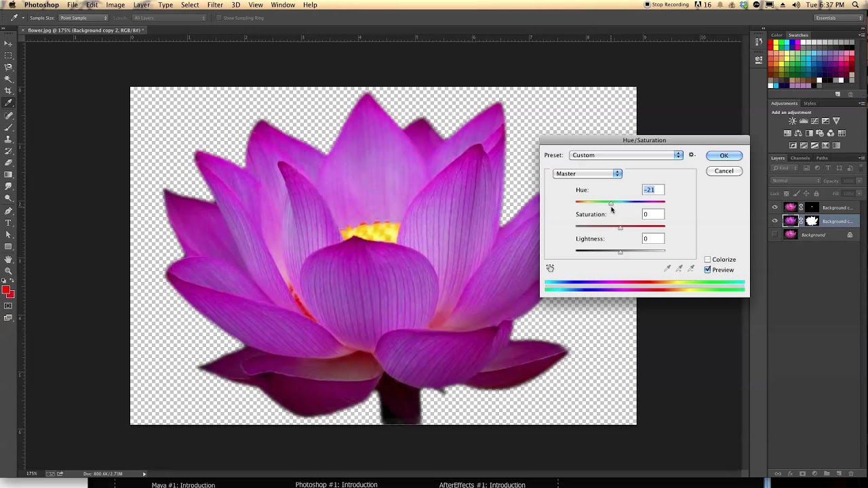Add a Photo Filter adjustment
This screenshot has width=868, height=488.
point(820,133)
